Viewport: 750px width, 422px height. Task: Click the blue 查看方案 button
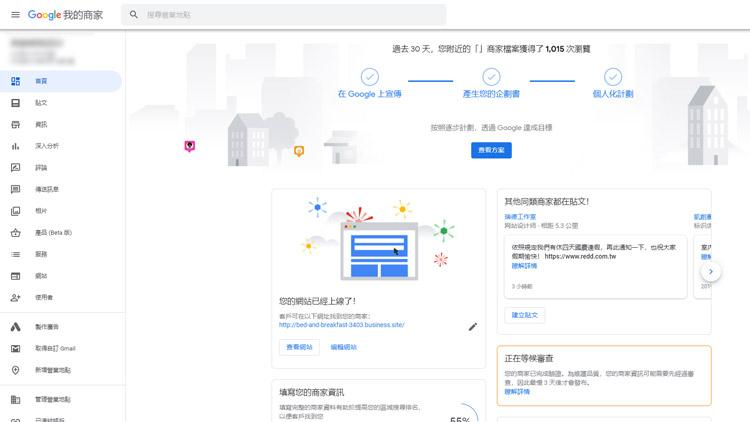click(491, 150)
